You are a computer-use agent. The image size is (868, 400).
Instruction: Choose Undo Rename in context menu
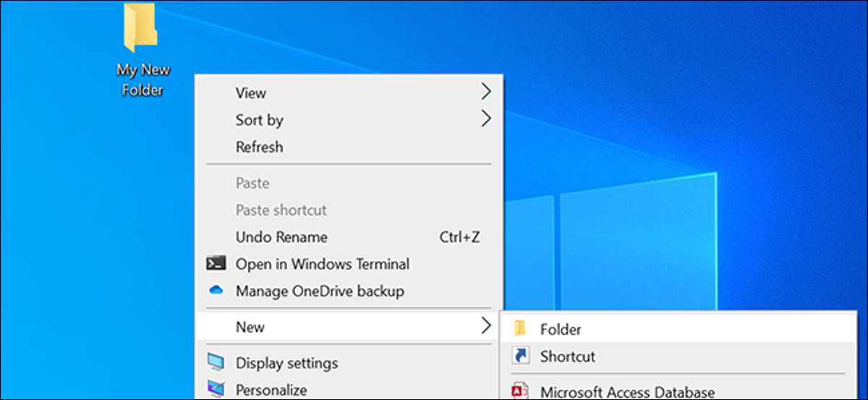(x=281, y=237)
